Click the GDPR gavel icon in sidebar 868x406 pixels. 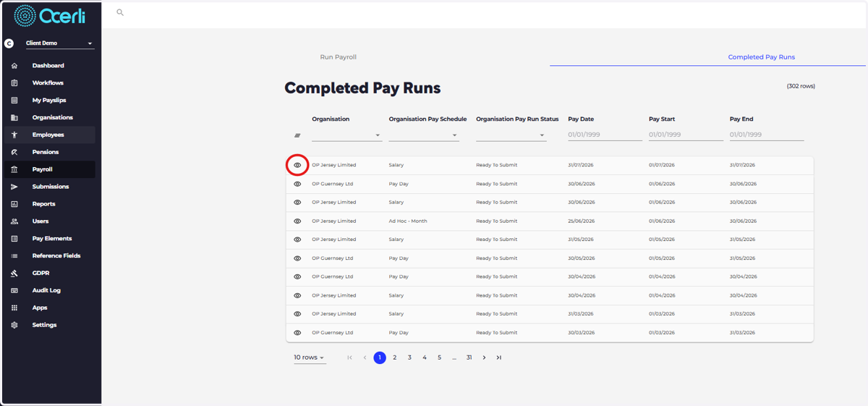click(x=14, y=274)
